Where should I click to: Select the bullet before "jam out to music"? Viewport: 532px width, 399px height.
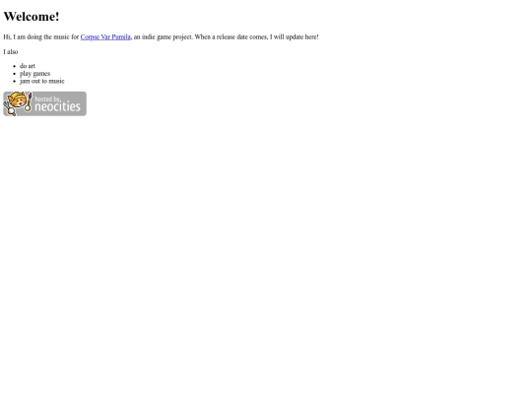[14, 81]
